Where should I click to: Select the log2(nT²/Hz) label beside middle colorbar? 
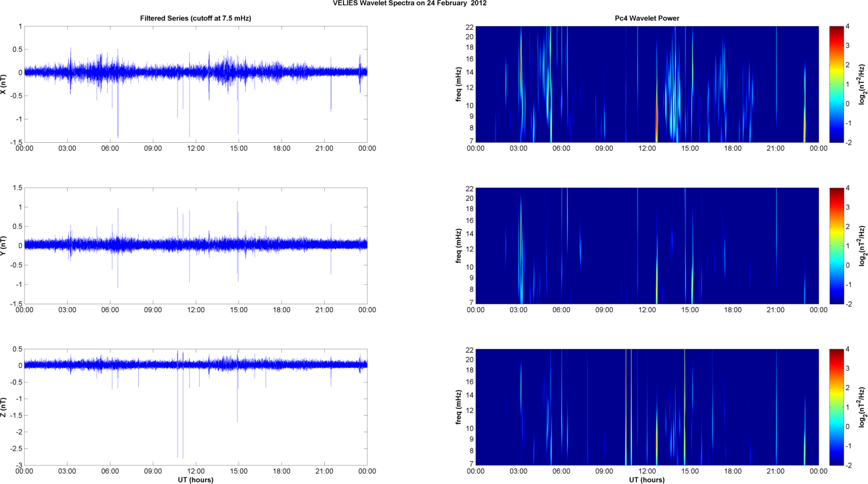tap(862, 246)
